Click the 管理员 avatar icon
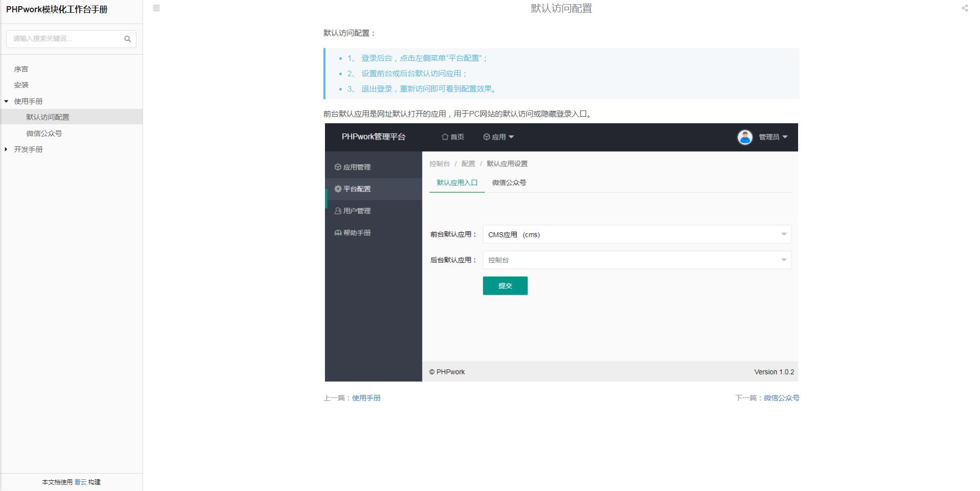 [x=745, y=137]
